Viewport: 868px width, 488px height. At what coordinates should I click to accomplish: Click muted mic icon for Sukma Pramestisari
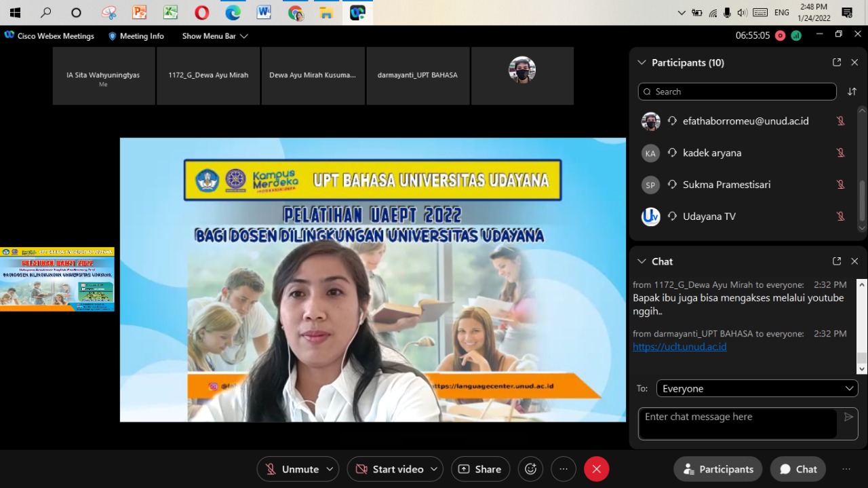[x=841, y=185]
